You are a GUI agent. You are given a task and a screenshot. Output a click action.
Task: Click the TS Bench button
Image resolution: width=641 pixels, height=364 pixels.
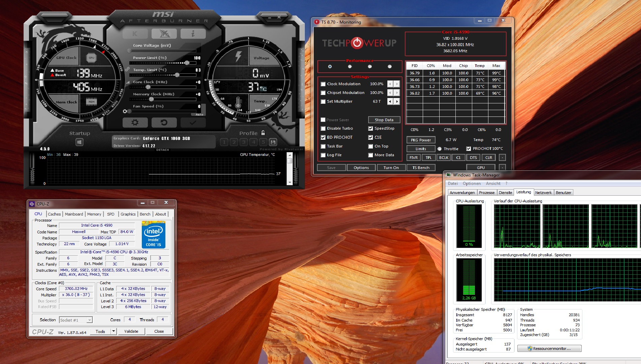pos(421,168)
